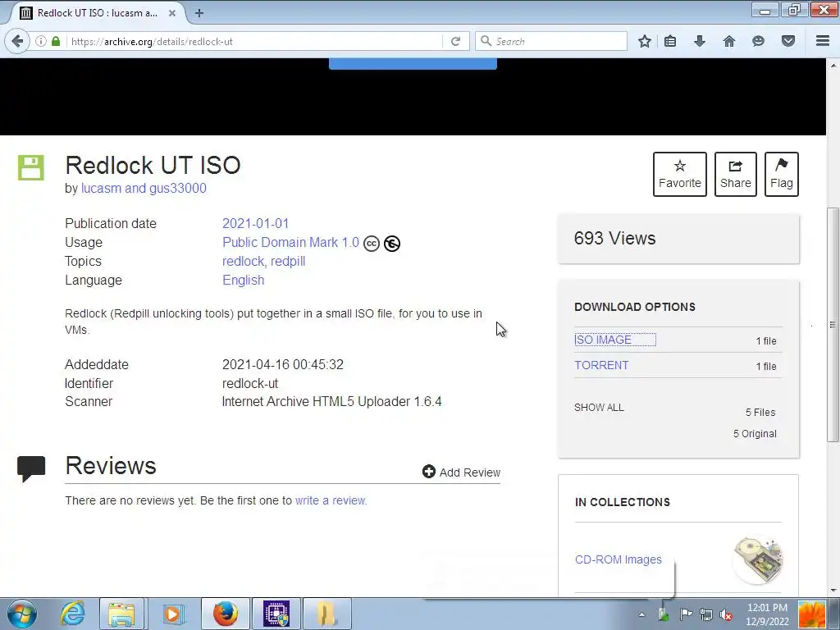This screenshot has height=630, width=840.
Task: Select addeddate '2021-04-16 00:45:32'
Action: click(282, 365)
